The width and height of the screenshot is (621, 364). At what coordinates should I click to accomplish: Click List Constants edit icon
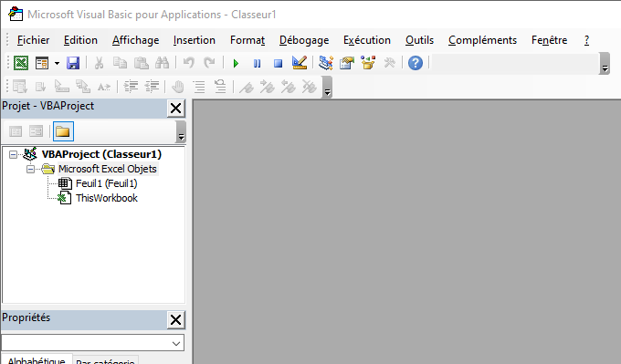[x=40, y=87]
